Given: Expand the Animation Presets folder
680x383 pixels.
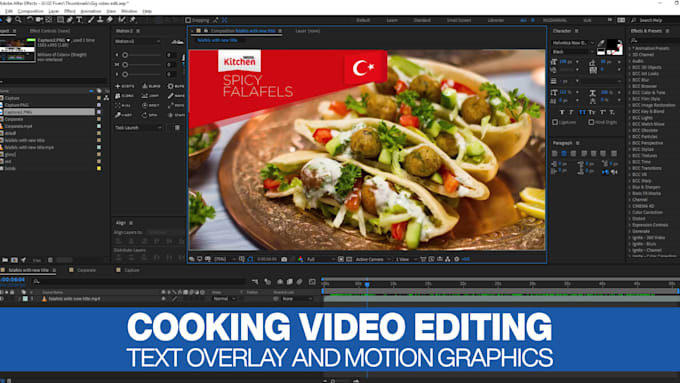Looking at the screenshot, I should click(630, 48).
